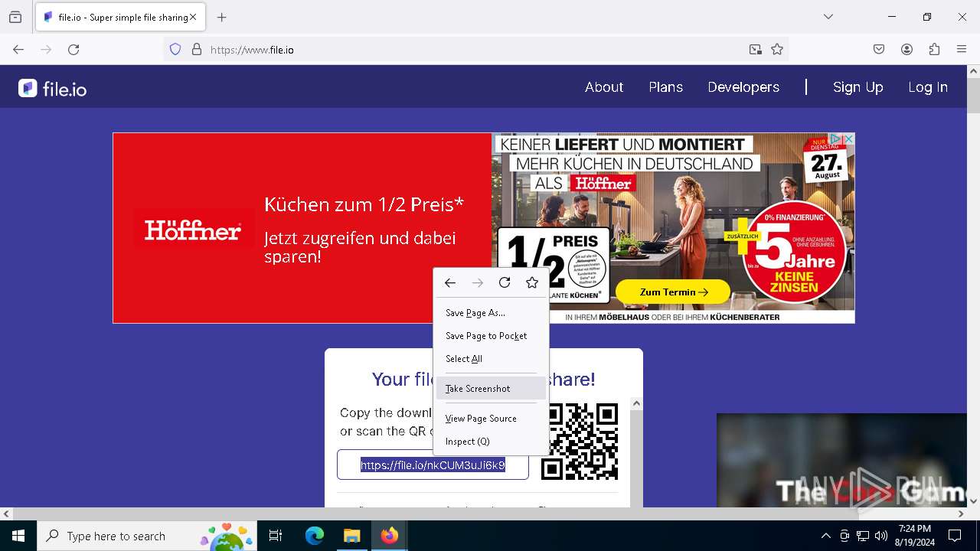This screenshot has height=551, width=980.
Task: Click the QR code image
Action: click(x=580, y=442)
